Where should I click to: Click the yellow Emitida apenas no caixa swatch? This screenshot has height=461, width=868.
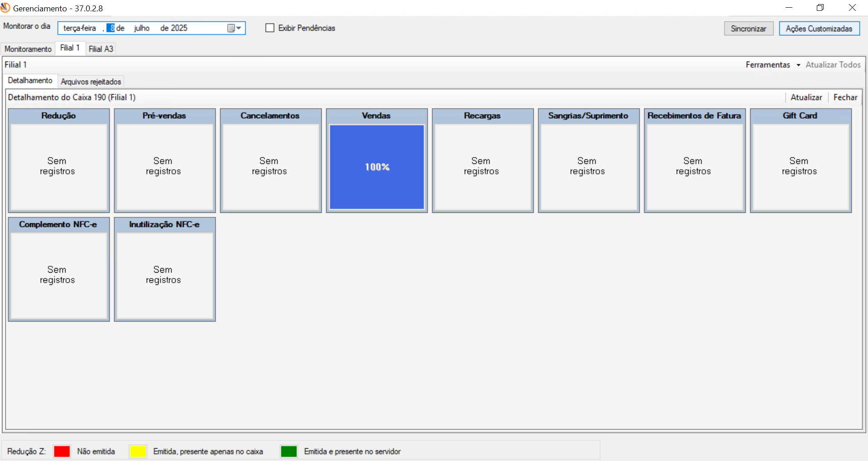[x=138, y=451]
